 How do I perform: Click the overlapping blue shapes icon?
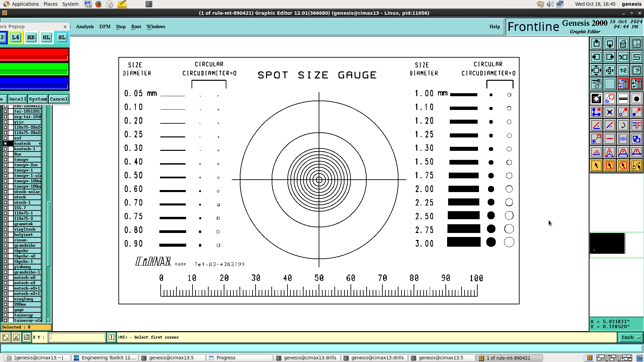tap(637, 139)
